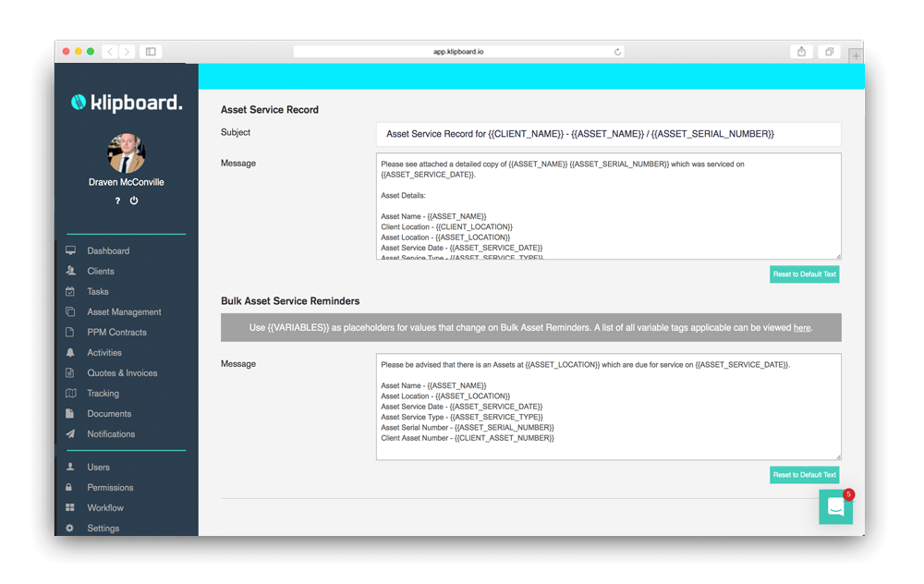Click the browser share icon
The image size is (924, 584).
coord(801,52)
